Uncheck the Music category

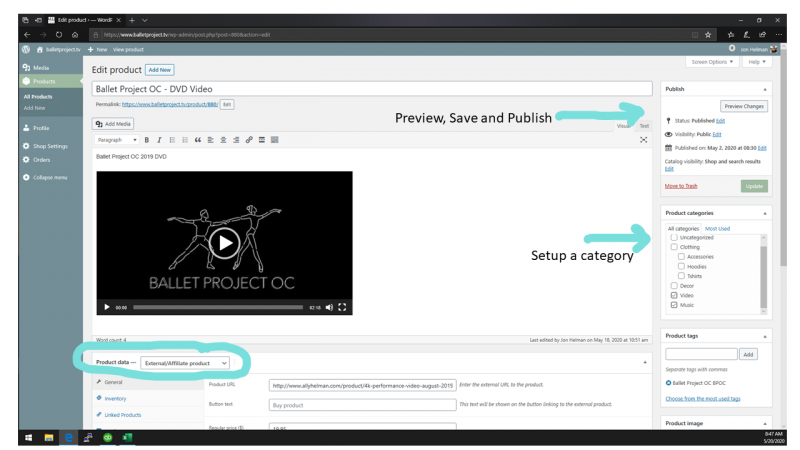tap(674, 305)
